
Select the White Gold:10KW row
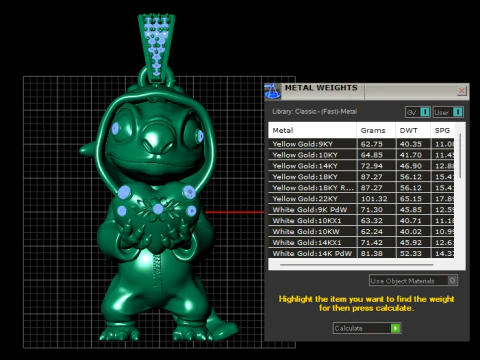tap(361, 232)
